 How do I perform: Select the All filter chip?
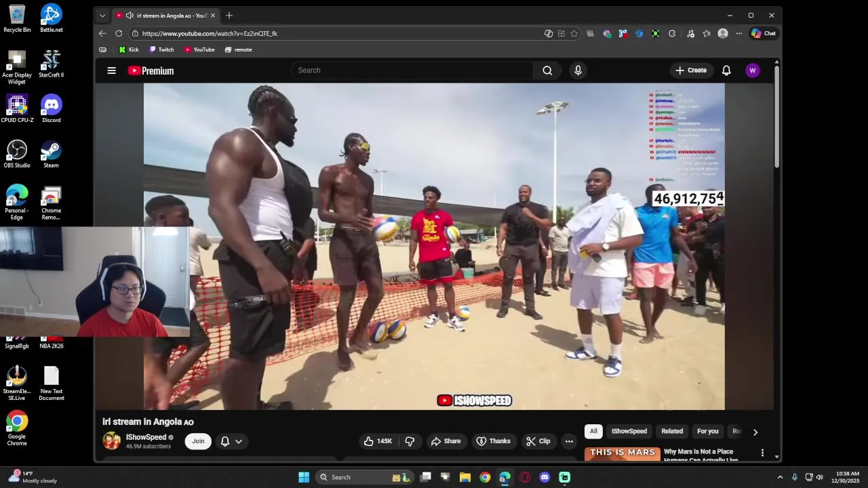[x=593, y=431]
